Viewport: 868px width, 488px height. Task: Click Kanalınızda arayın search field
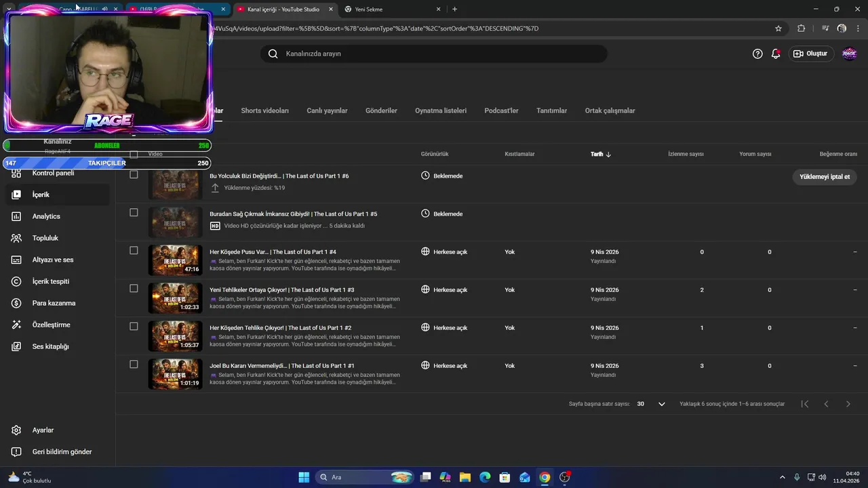[x=434, y=54]
